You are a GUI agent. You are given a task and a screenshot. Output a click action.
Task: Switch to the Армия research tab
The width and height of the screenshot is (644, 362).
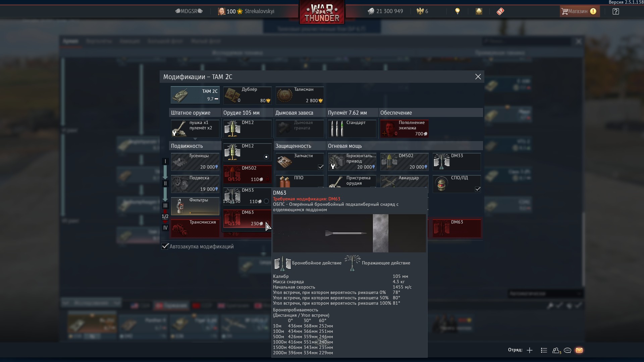pos(71,41)
